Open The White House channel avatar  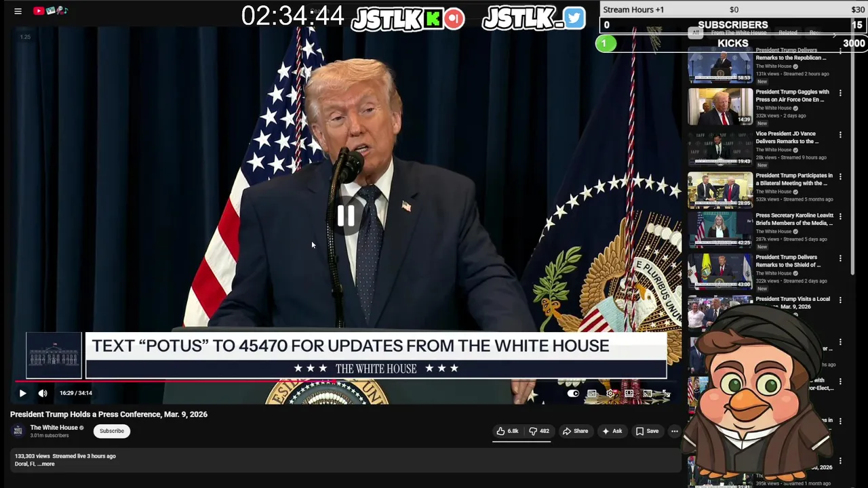tap(18, 431)
